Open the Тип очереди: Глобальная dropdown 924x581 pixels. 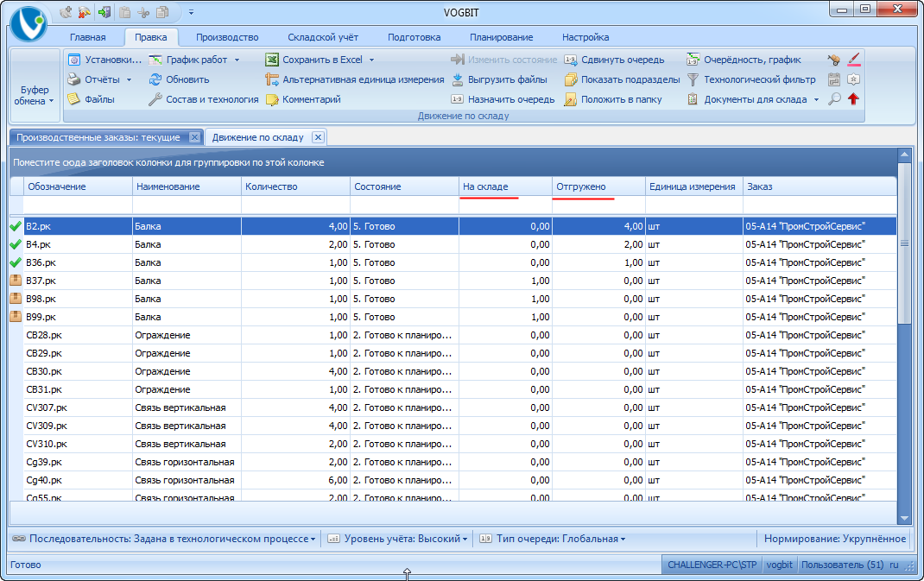point(553,539)
